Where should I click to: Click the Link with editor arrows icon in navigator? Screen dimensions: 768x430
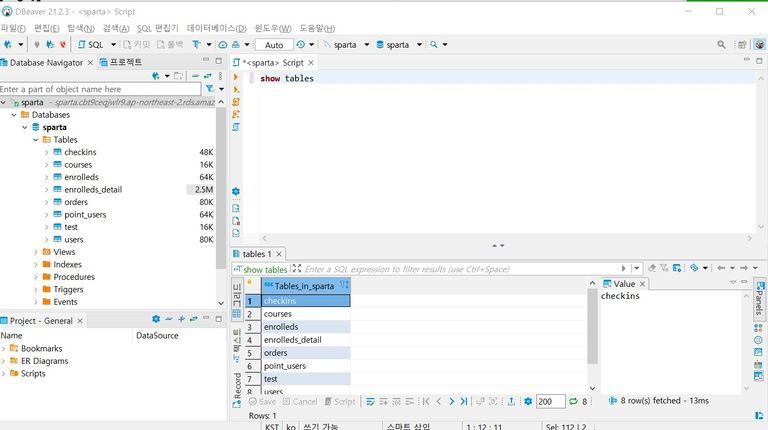(208, 76)
